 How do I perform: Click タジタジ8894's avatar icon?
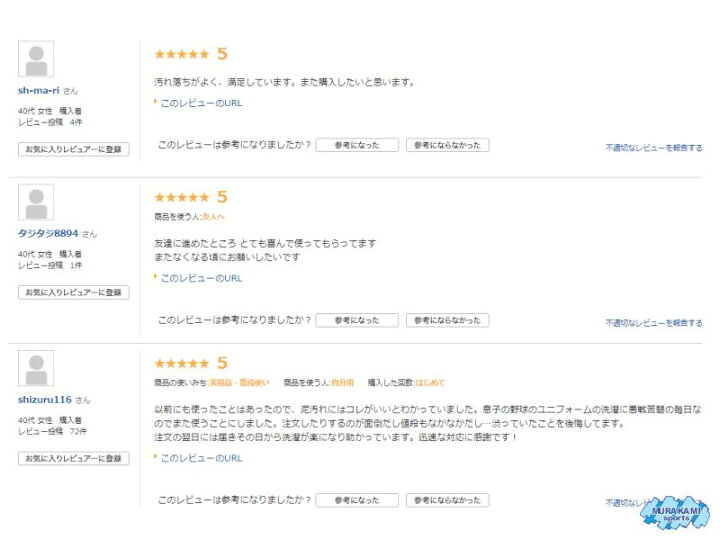coord(36,202)
